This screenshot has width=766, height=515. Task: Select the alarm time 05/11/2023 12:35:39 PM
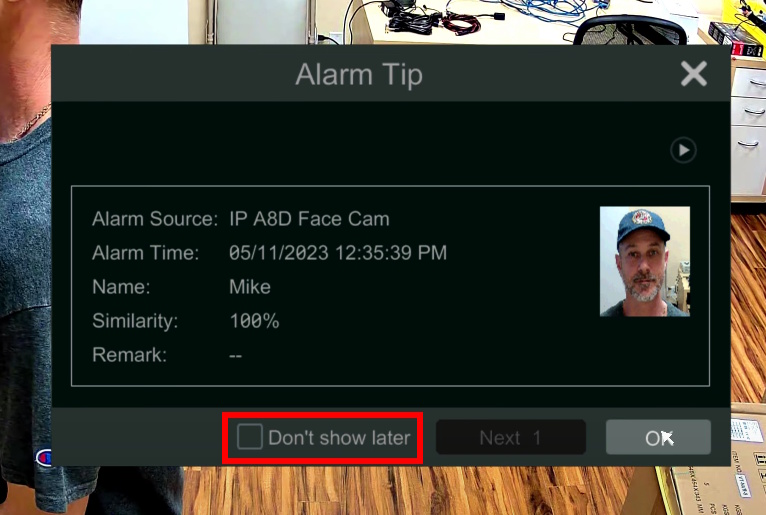338,253
